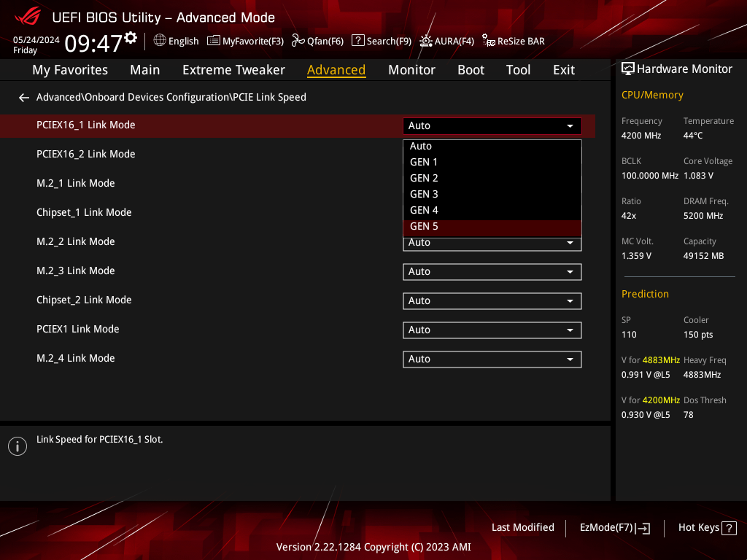This screenshot has height=560, width=747.
Task: Click the 09:47 clock display
Action: [x=93, y=43]
